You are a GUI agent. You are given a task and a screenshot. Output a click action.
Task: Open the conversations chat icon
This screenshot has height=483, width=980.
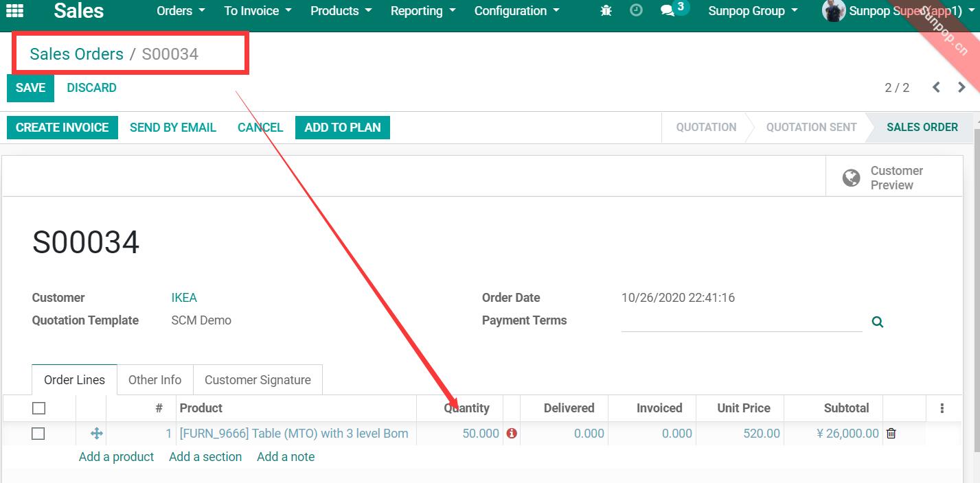668,11
